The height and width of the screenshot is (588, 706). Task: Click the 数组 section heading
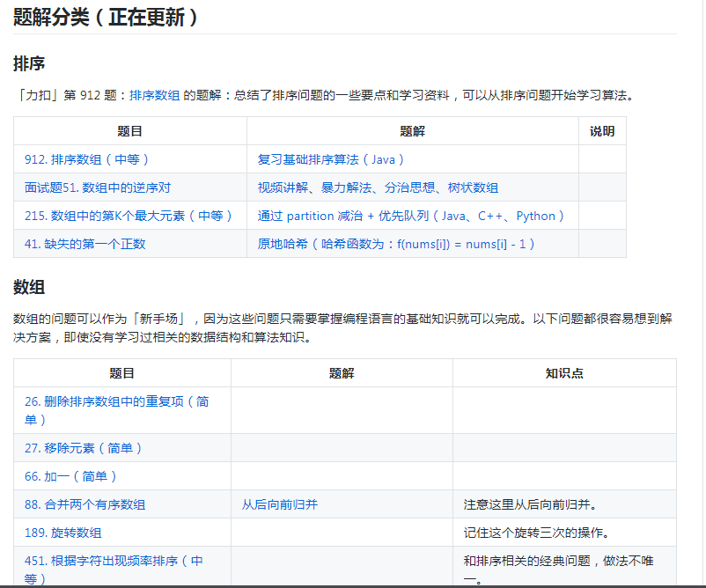point(29,287)
